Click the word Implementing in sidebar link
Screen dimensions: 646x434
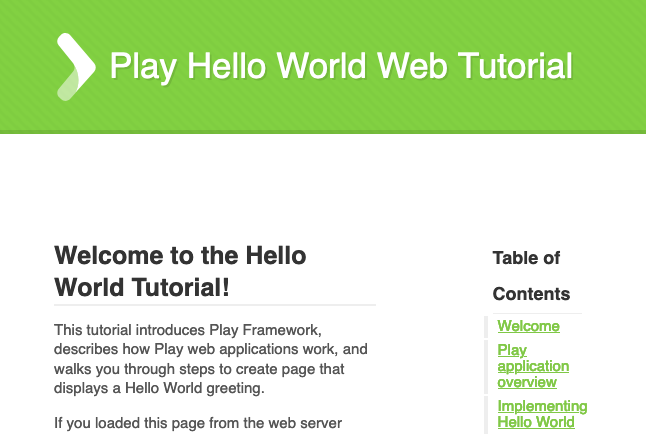coord(542,406)
